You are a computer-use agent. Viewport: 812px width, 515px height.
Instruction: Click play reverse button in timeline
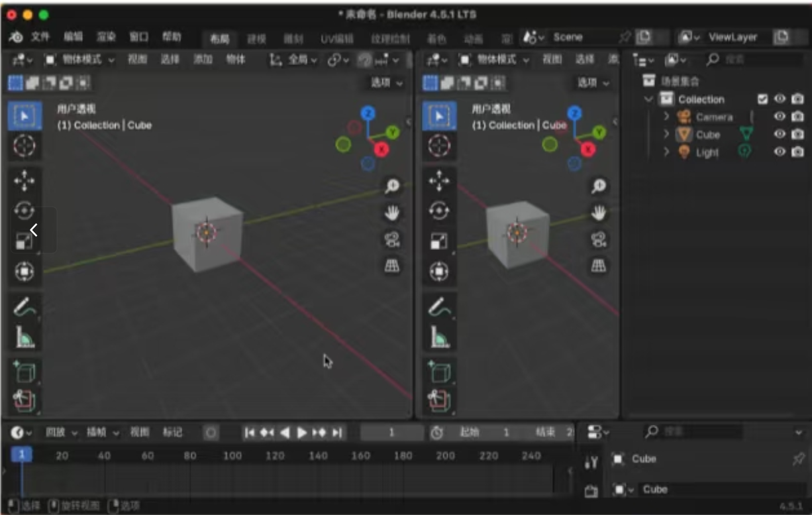click(285, 433)
